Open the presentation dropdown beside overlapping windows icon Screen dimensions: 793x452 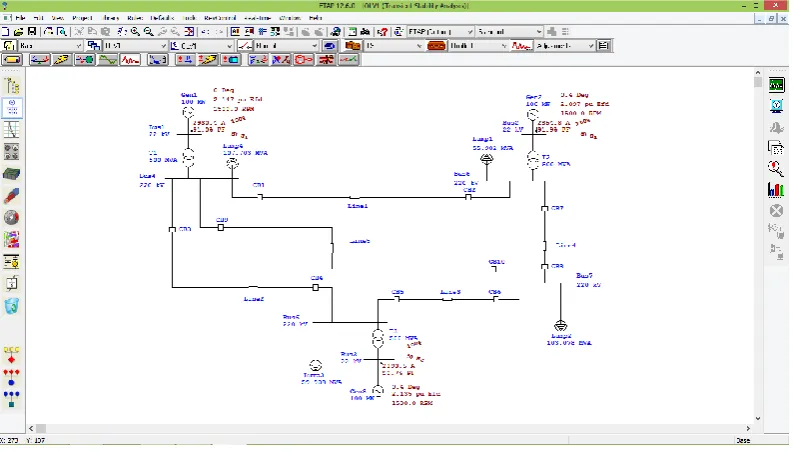135,46
